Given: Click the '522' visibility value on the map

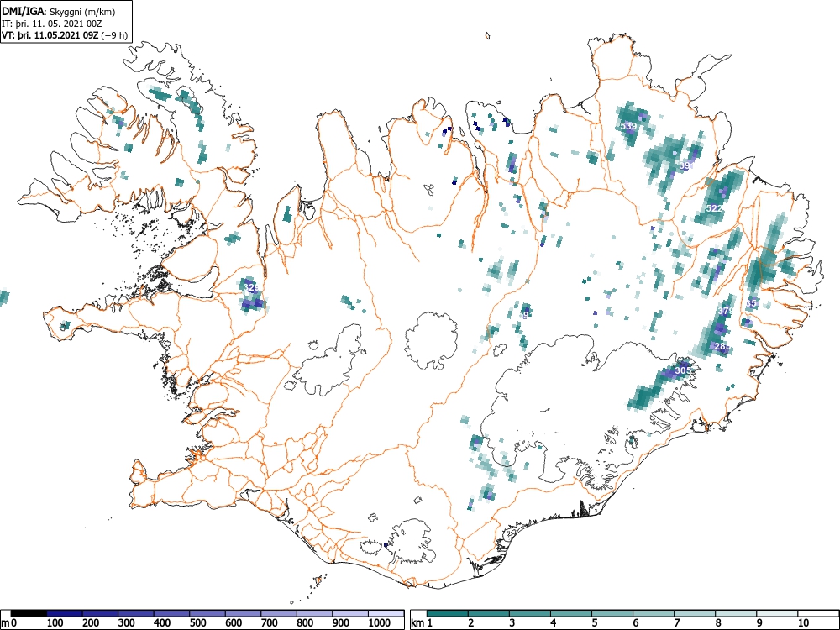Looking at the screenshot, I should (x=714, y=208).
